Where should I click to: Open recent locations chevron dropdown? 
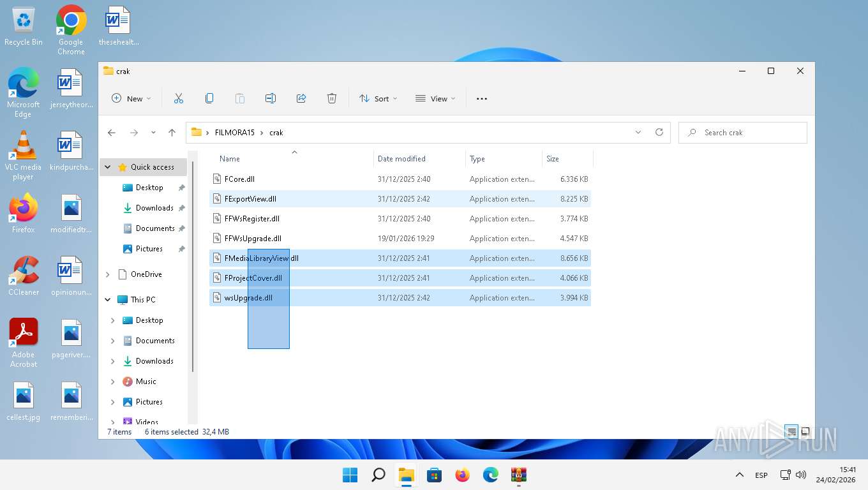[153, 133]
